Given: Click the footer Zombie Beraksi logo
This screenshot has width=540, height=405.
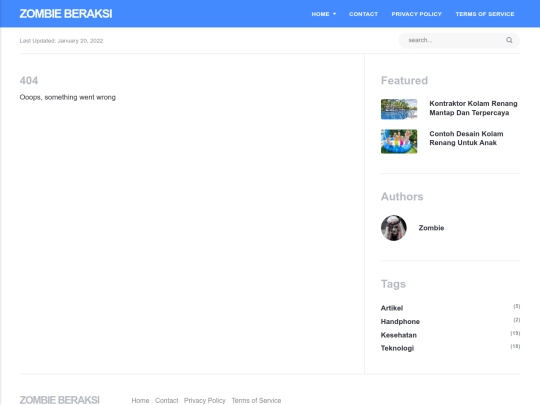Looking at the screenshot, I should [60, 400].
